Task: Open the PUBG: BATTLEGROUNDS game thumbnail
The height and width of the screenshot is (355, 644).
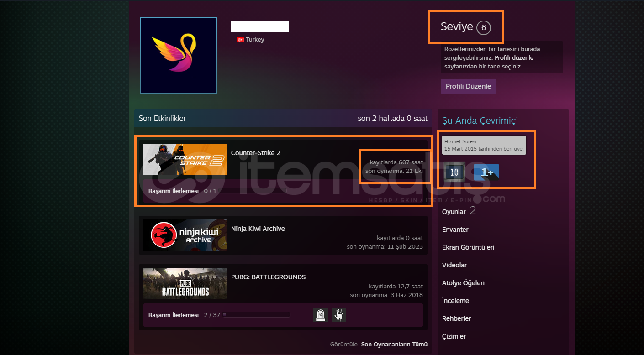Action: point(185,283)
